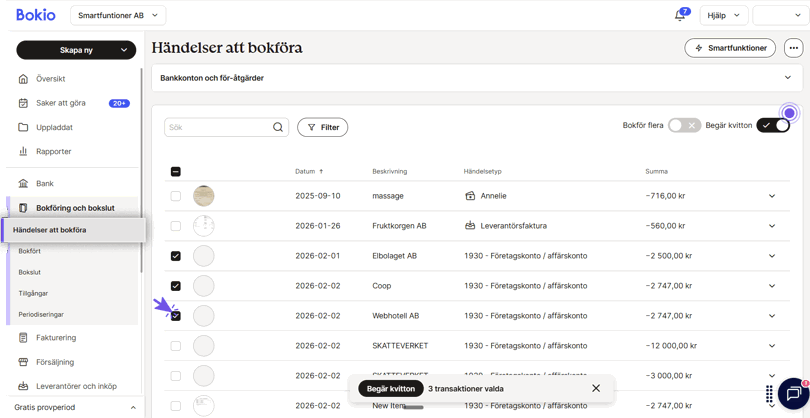
Task: Open the Filter button
Action: (322, 127)
